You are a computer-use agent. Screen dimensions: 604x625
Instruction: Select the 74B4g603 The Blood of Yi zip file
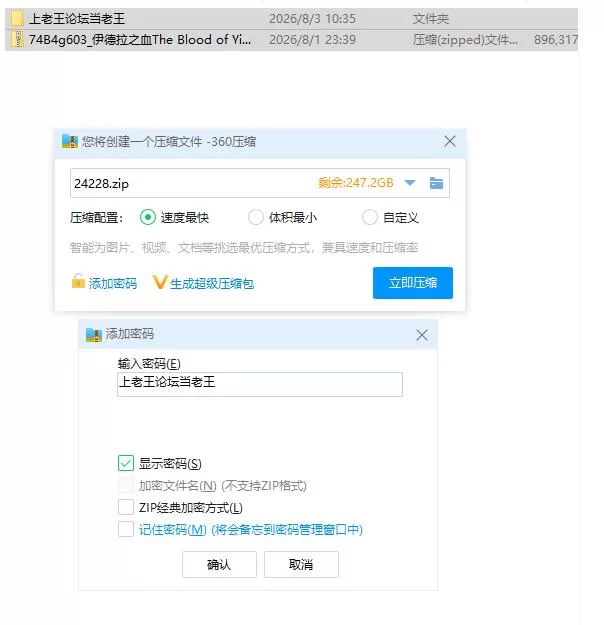[291, 40]
